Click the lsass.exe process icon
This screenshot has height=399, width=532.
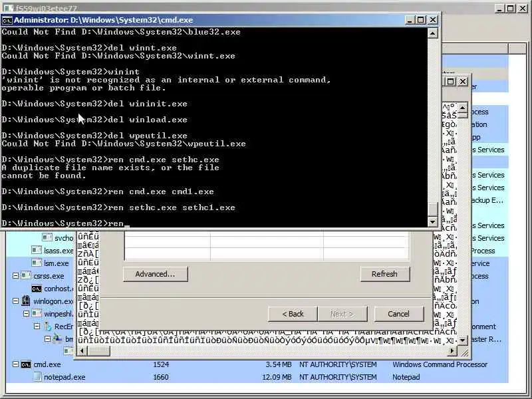pos(37,251)
